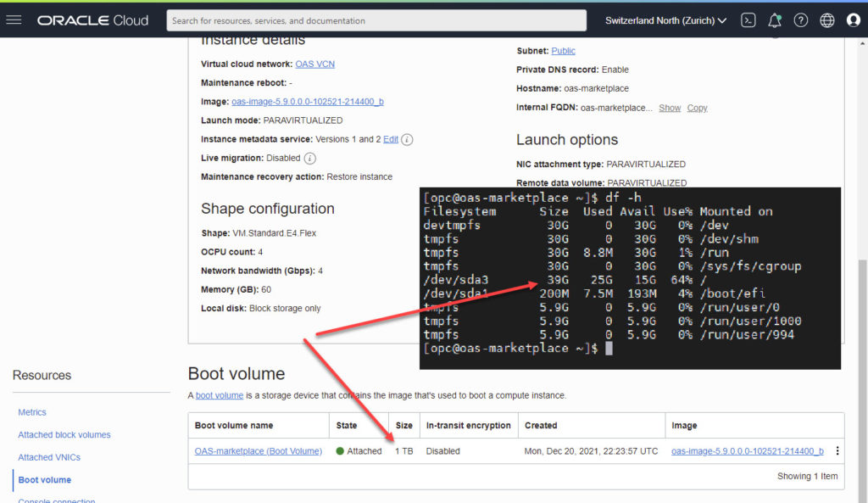Show info for Live migration
This screenshot has width=868, height=503.
pos(310,159)
